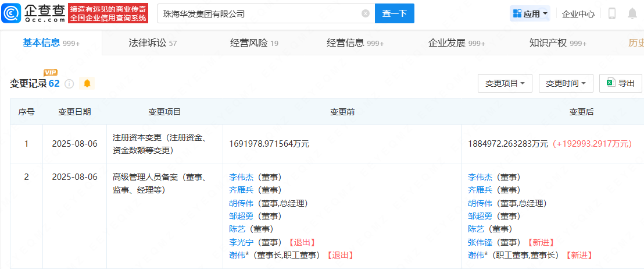Open 张伟锋 link marked 新进

480,242
